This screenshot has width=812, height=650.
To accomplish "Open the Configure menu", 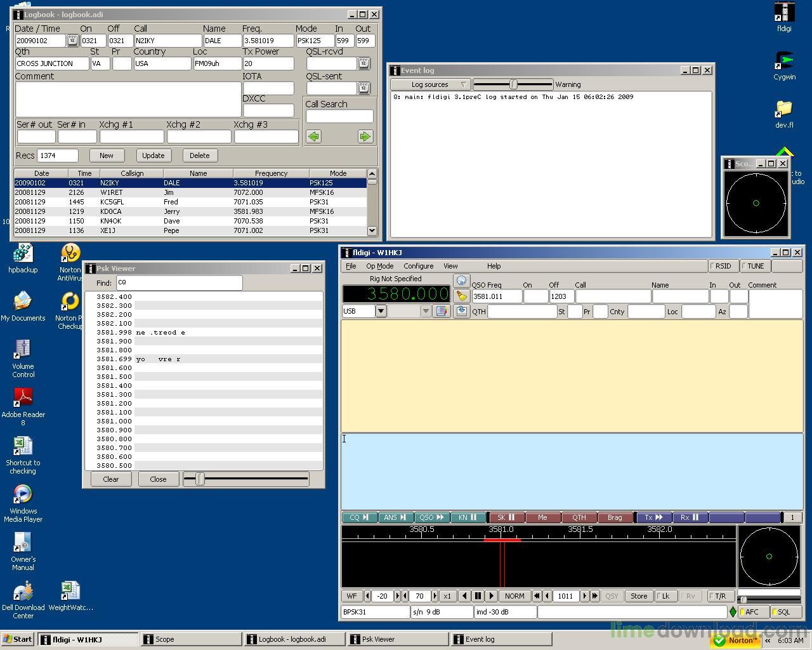I will [419, 266].
